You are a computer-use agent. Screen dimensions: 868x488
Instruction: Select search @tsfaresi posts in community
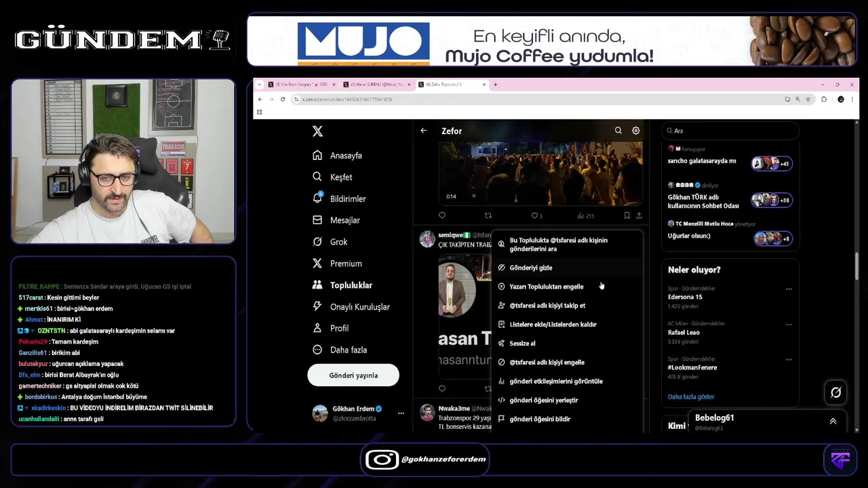coord(567,245)
